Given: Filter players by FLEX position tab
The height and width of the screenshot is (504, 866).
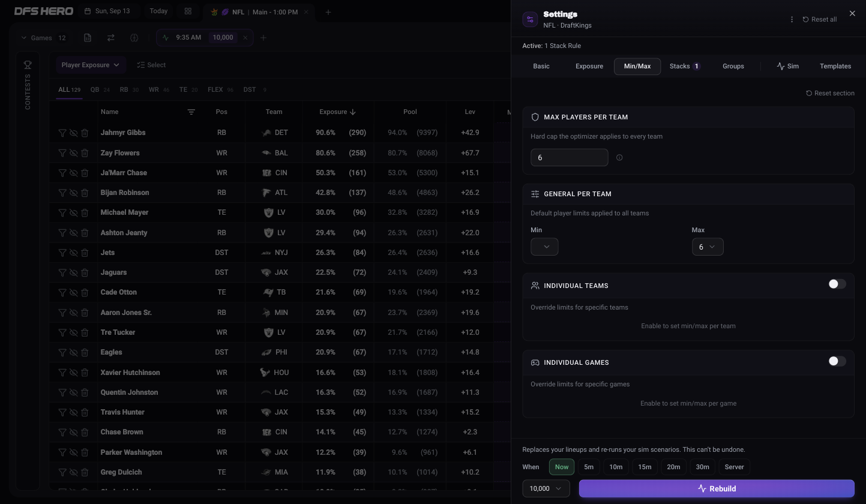Looking at the screenshot, I should pos(220,90).
